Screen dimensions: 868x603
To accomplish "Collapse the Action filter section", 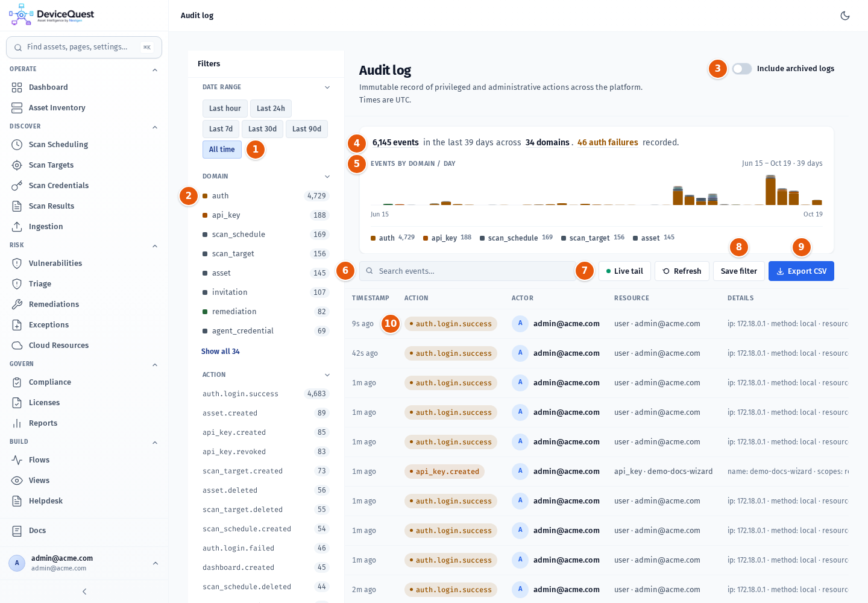I will click(x=327, y=375).
